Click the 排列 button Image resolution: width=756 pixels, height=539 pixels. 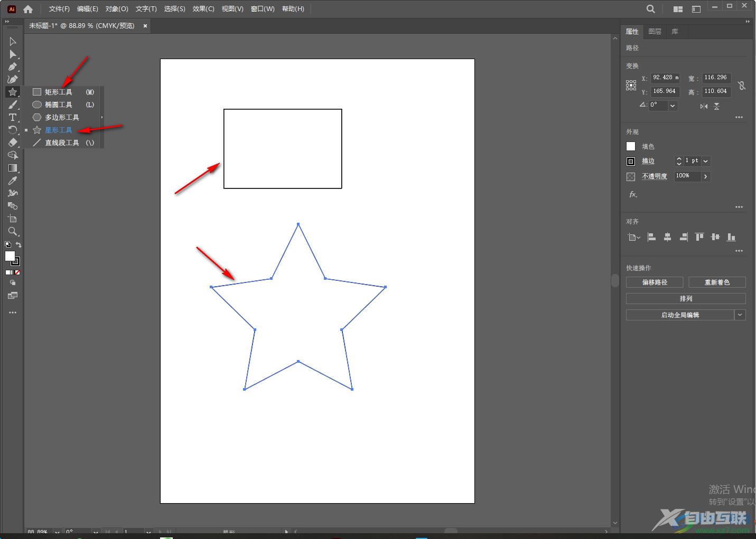[x=686, y=299]
